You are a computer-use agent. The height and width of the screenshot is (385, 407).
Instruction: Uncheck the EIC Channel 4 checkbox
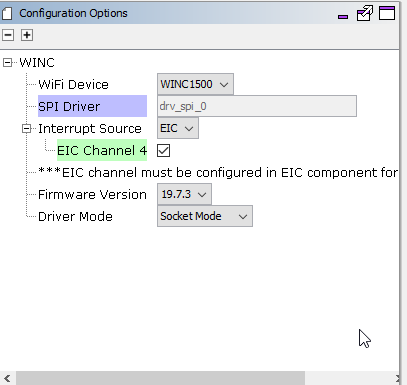[163, 151]
